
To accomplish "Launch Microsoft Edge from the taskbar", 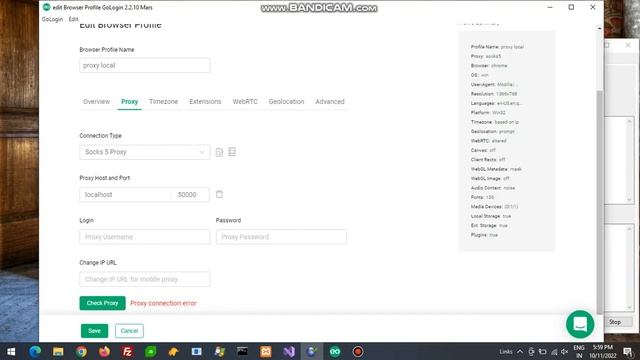I will [x=35, y=351].
